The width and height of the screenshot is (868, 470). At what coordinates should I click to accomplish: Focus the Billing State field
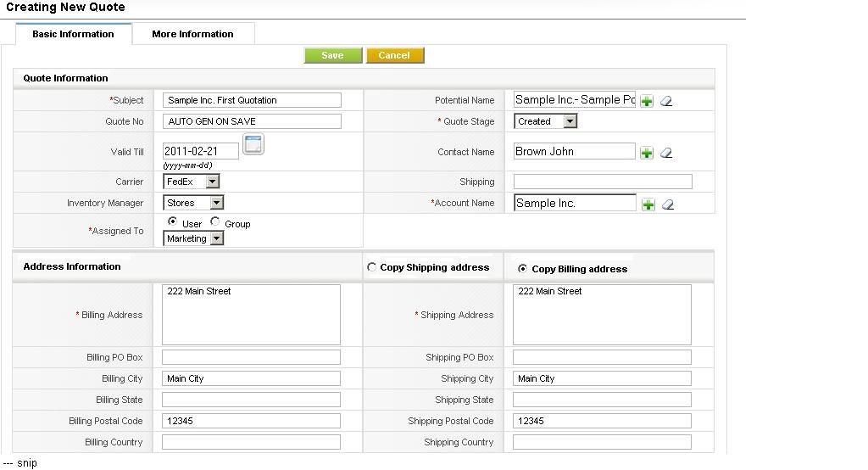(x=251, y=400)
